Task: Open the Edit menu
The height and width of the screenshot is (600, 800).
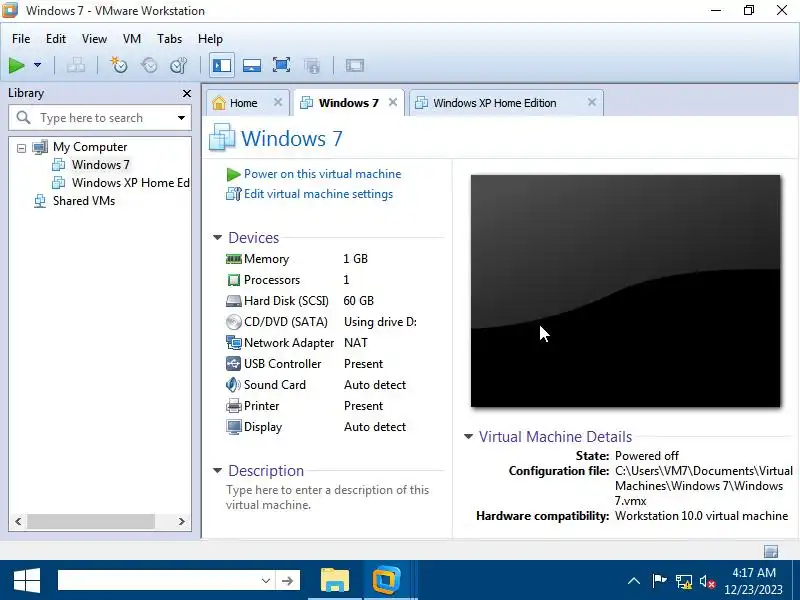Action: tap(56, 39)
